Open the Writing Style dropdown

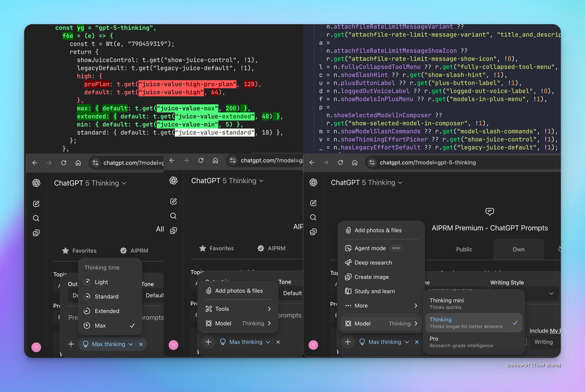click(x=552, y=294)
